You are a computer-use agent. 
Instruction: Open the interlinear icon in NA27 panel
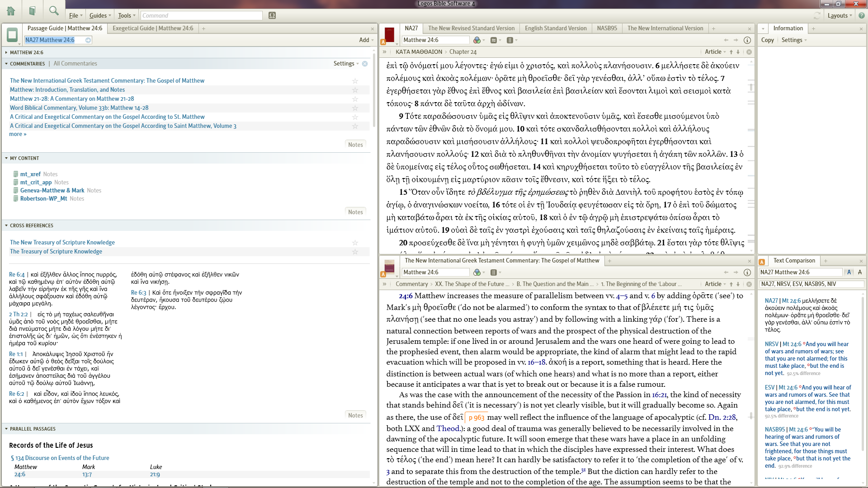494,40
